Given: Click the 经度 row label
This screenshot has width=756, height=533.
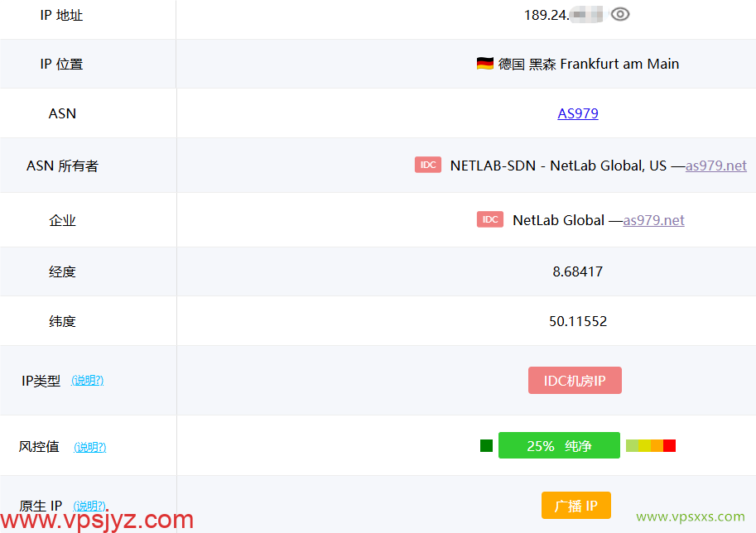Looking at the screenshot, I should click(62, 271).
